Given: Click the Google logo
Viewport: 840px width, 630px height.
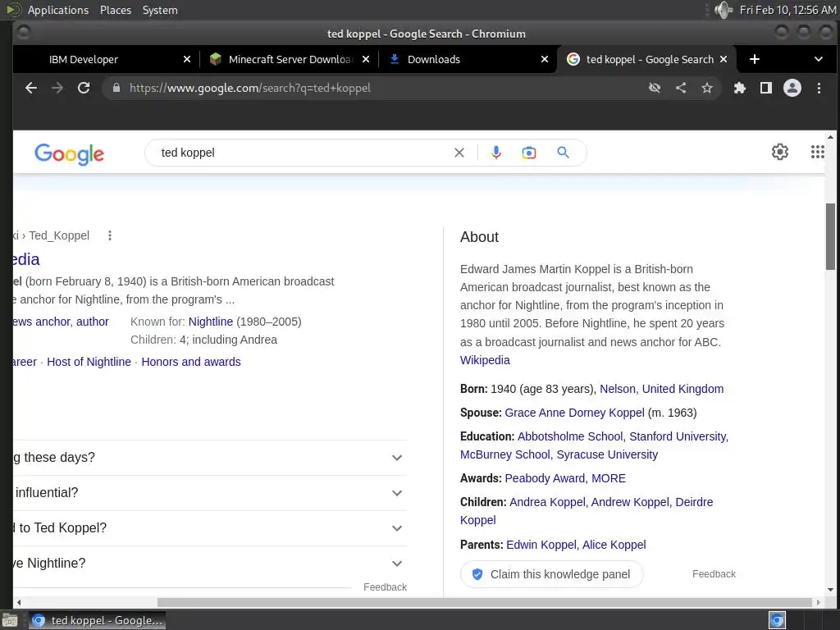Looking at the screenshot, I should click(69, 154).
